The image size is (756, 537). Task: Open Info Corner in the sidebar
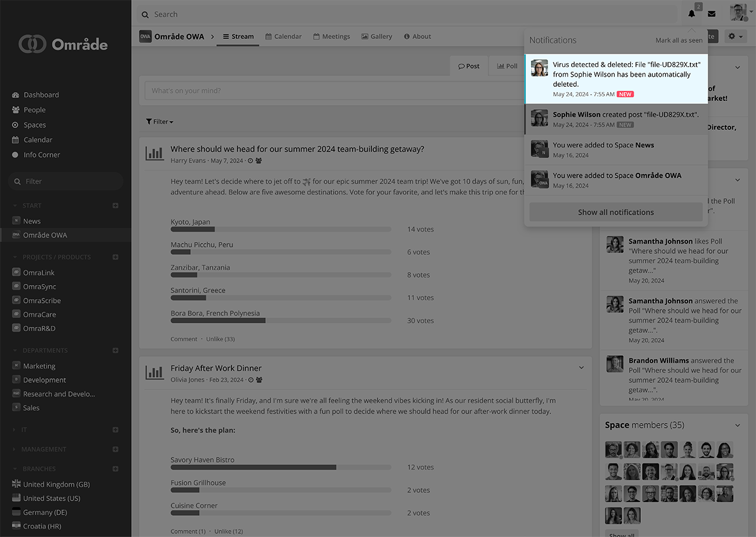(41, 155)
